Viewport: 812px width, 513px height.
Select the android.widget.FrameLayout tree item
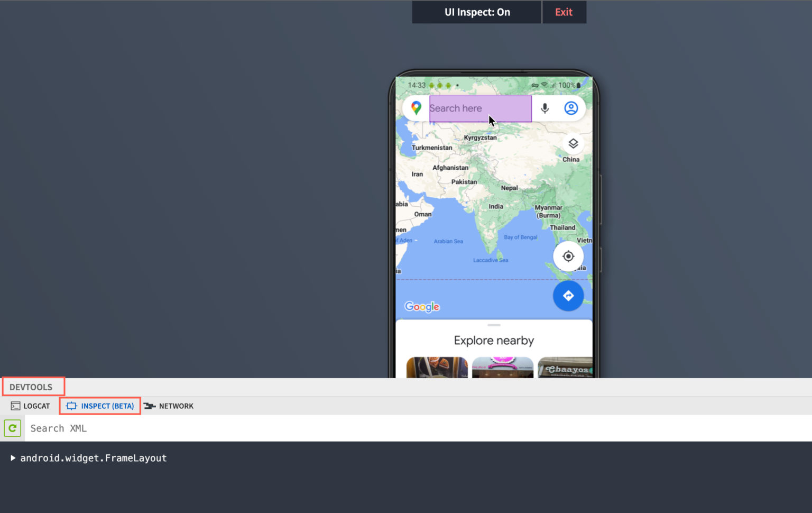point(94,458)
